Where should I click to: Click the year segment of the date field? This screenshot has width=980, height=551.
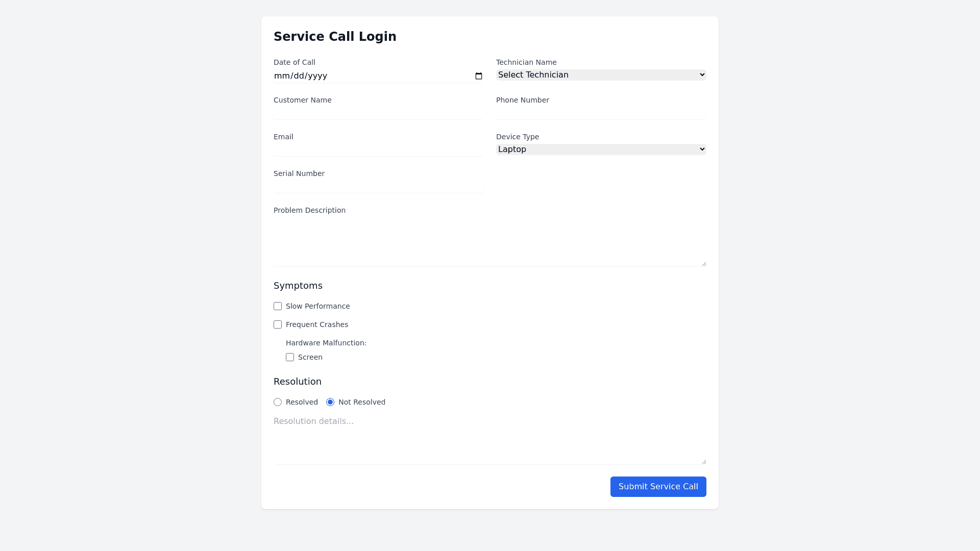pyautogui.click(x=317, y=76)
